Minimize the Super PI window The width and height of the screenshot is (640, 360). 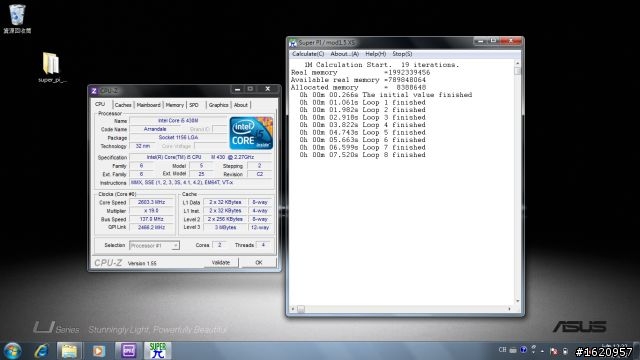click(x=480, y=41)
